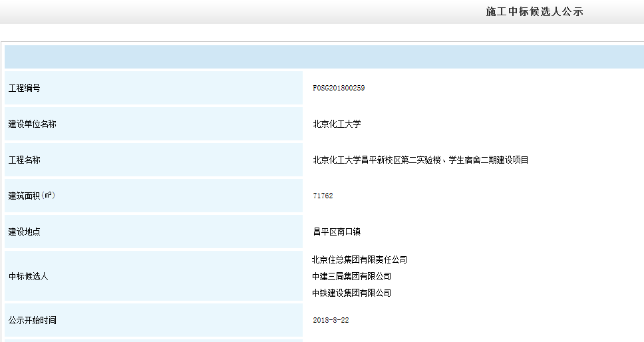Screen dimensions: 644x342
Task: Select the area value 71762
Action: click(x=323, y=196)
